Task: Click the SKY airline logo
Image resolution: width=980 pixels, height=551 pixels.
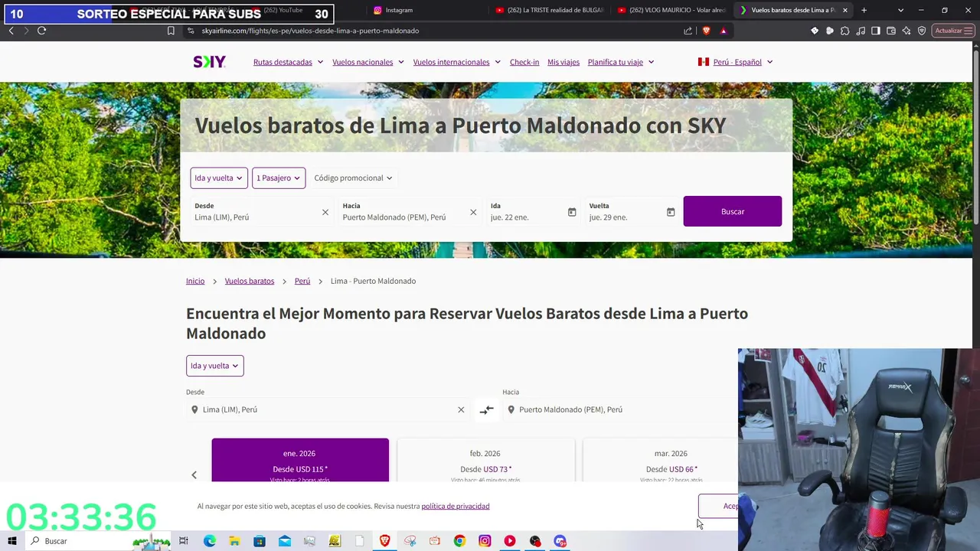Action: (209, 62)
